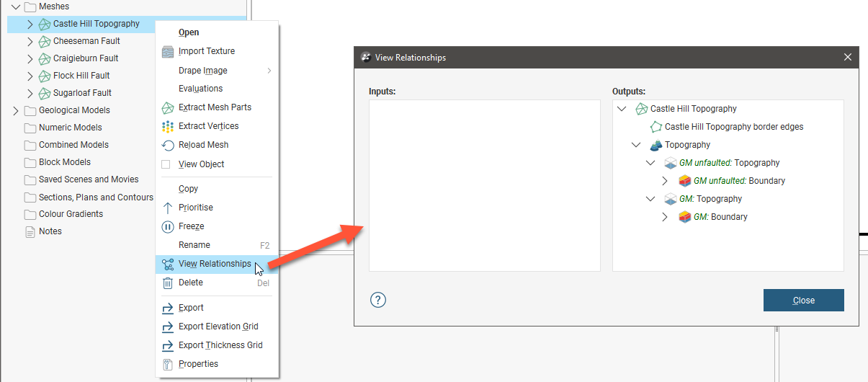Open help with the question mark icon

378,300
